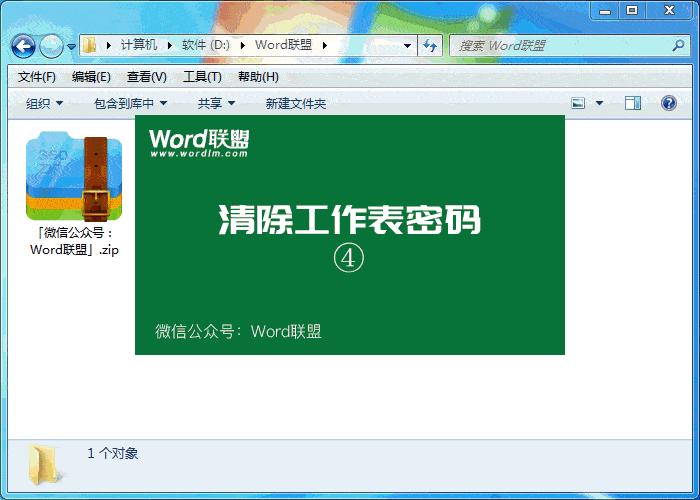Open the 帮助(H) menu
Image resolution: width=700 pixels, height=500 pixels.
pyautogui.click(x=258, y=77)
